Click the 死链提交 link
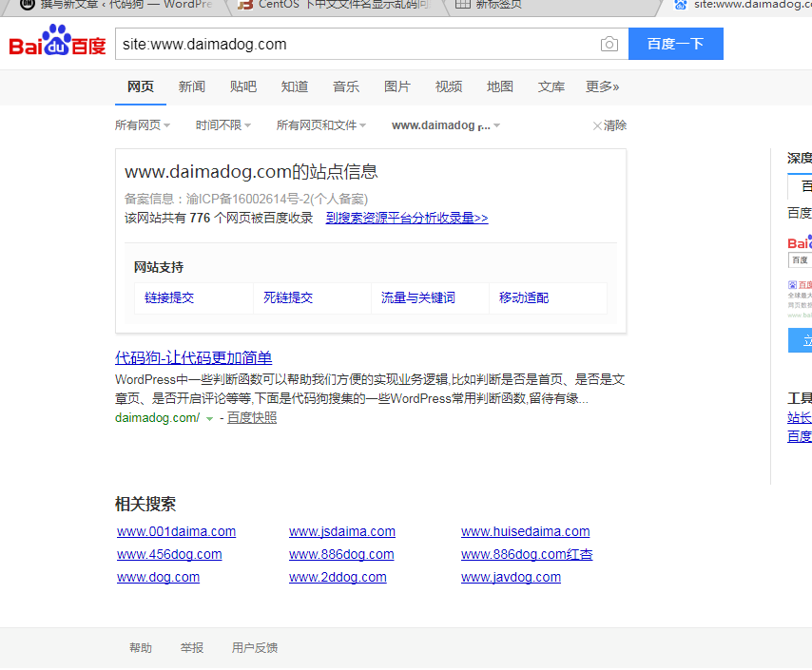812x670 pixels. 288,297
